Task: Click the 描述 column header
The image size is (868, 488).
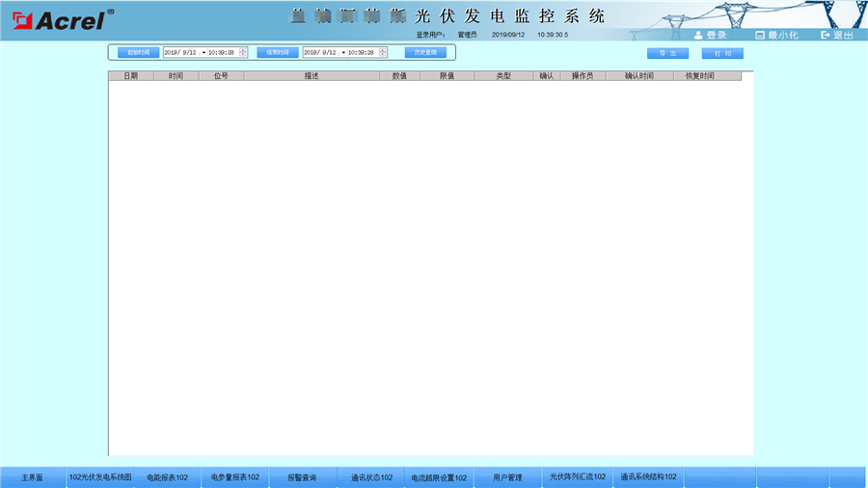Action: pyautogui.click(x=312, y=75)
